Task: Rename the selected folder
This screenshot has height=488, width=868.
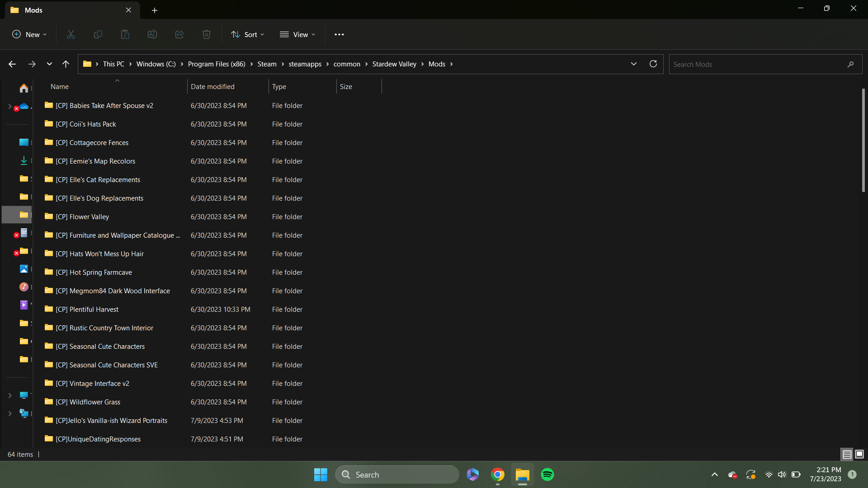Action: pos(152,34)
